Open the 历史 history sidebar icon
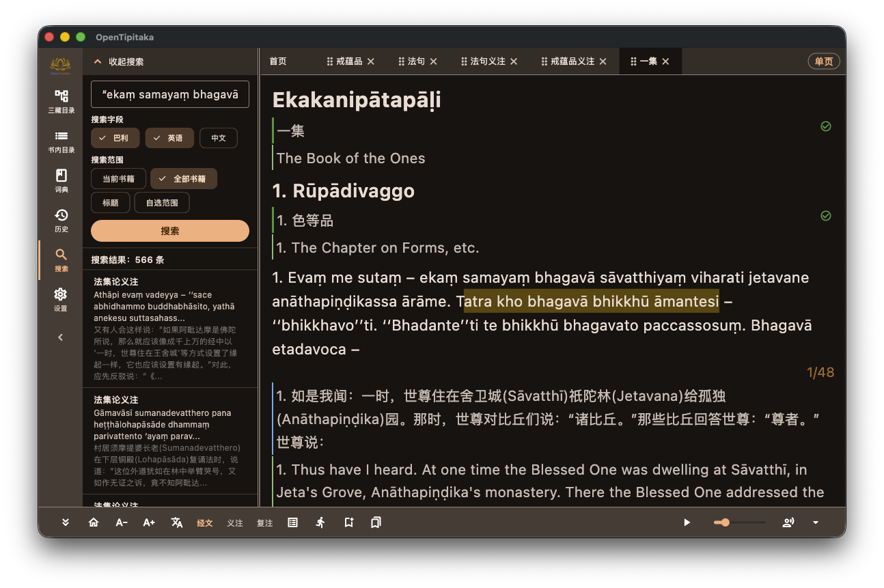The height and width of the screenshot is (588, 884). pos(61,220)
